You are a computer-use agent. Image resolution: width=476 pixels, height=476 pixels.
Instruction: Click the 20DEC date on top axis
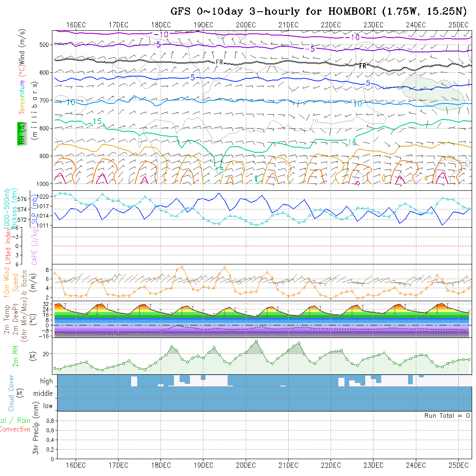coord(246,25)
